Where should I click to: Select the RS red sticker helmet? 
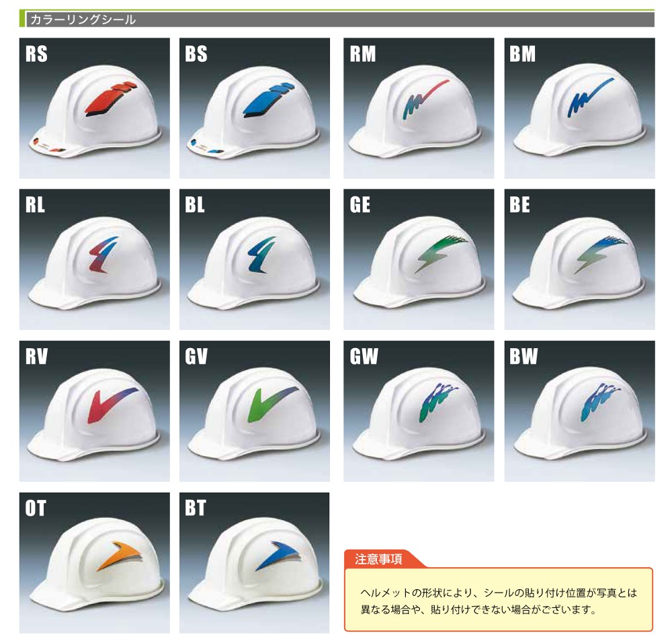[x=94, y=108]
